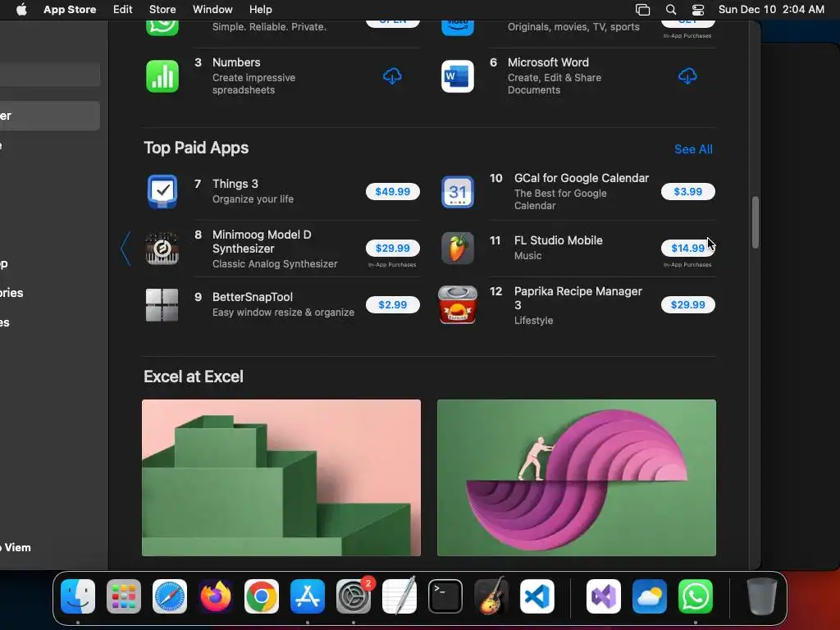Buy BetterSnapTool for $2.99

393,305
